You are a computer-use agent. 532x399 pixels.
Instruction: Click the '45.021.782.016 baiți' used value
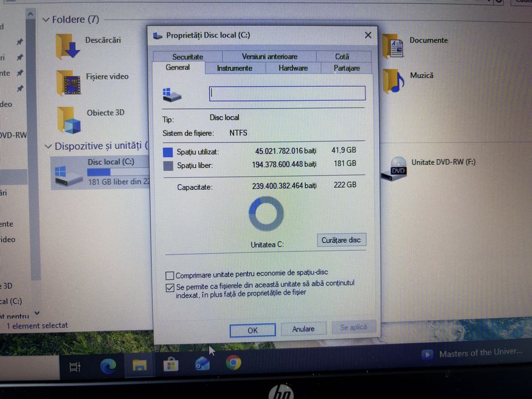[286, 151]
